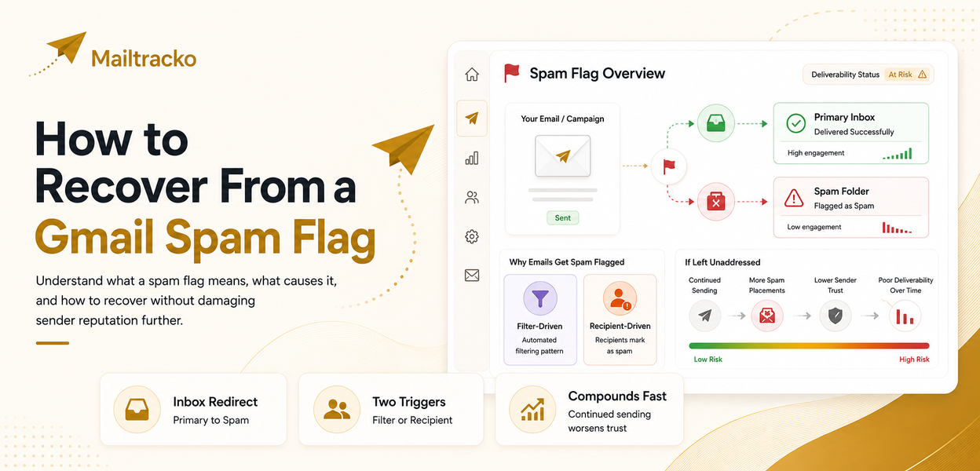Click the Inbox Redirect card title
This screenshot has width=980, height=471.
215,402
